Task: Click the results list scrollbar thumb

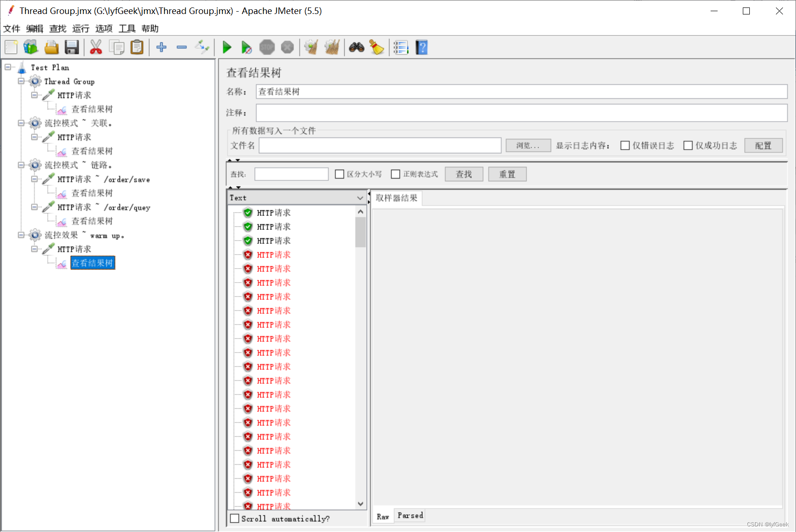Action: coord(360,232)
